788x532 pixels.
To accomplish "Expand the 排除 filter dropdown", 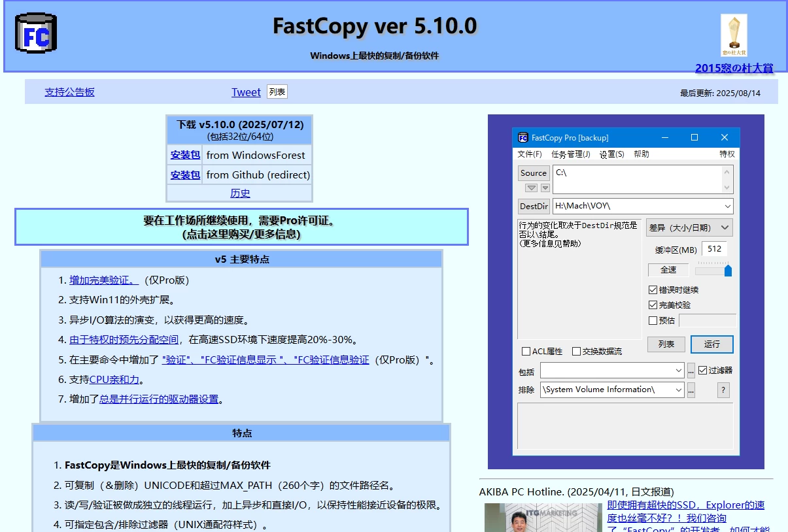I will point(678,390).
